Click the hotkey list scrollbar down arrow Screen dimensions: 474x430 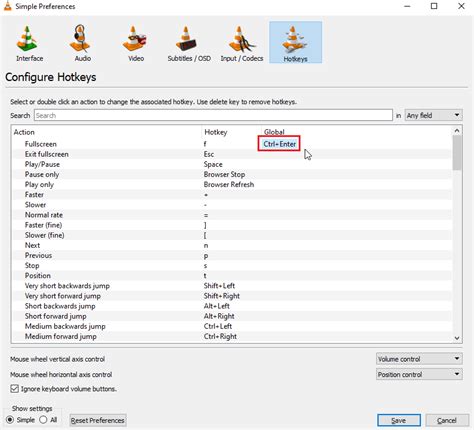[x=457, y=338]
